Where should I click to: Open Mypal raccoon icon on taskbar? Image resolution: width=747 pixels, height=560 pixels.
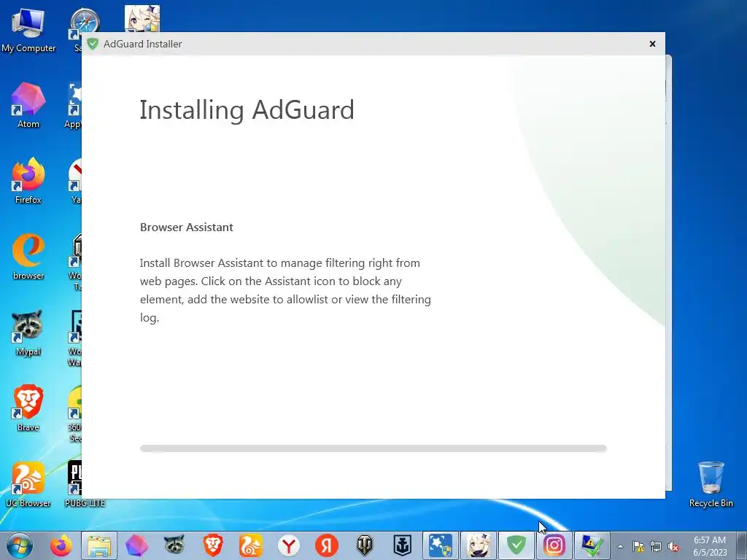pyautogui.click(x=174, y=545)
